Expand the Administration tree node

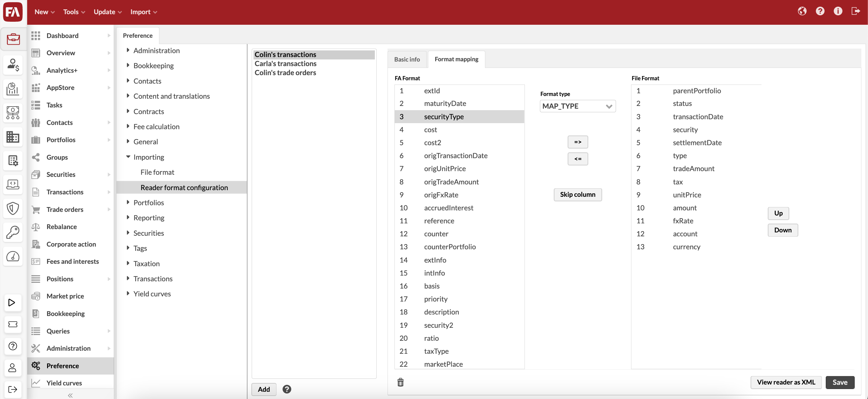pos(128,50)
